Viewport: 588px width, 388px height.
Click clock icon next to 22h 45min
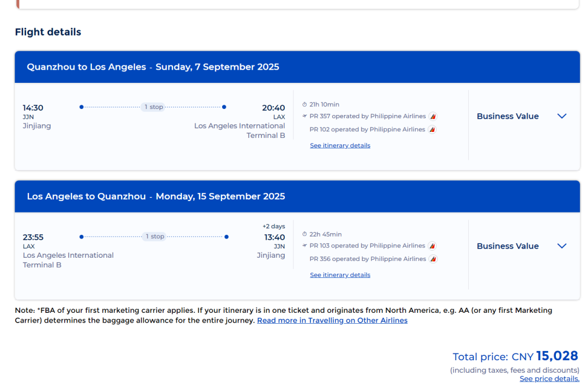pos(305,234)
